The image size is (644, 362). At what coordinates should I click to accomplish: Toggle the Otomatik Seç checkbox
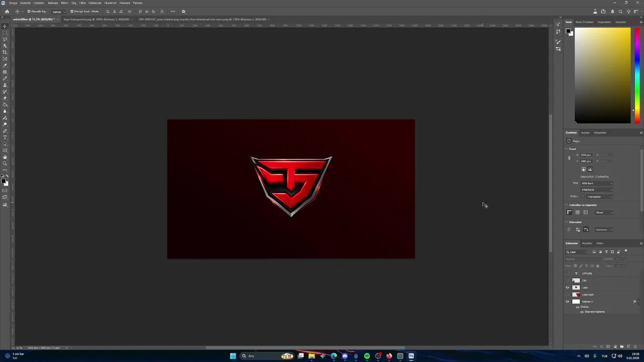pyautogui.click(x=29, y=12)
